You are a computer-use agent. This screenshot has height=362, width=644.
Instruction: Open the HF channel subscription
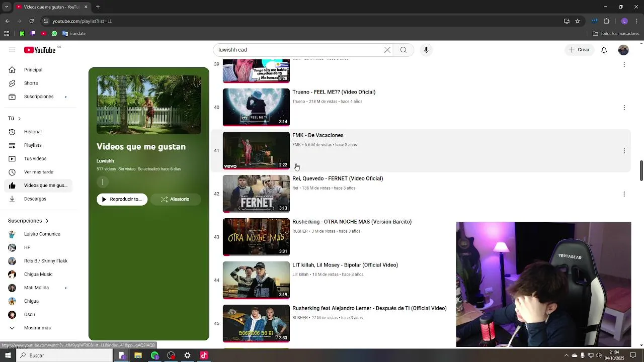[38, 247]
